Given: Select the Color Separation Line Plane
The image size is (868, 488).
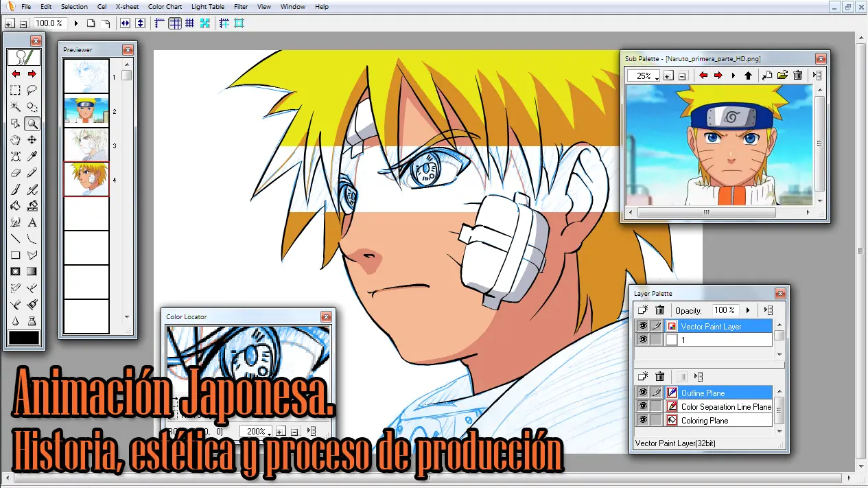Looking at the screenshot, I should 725,406.
